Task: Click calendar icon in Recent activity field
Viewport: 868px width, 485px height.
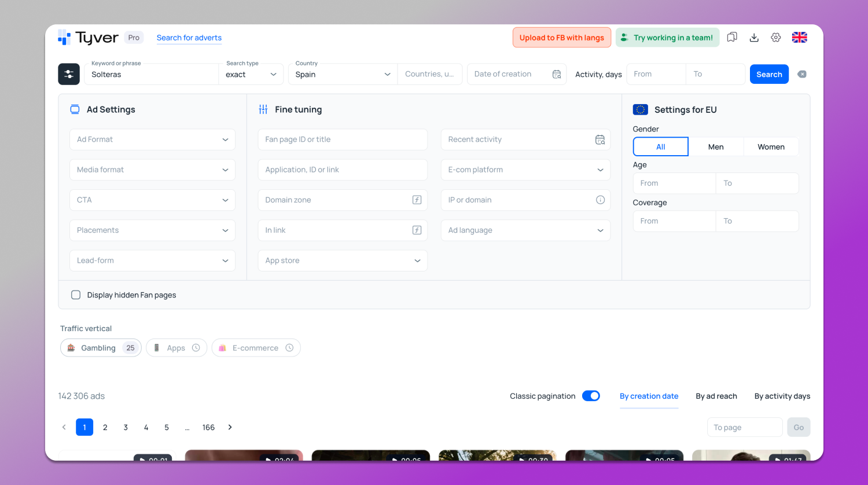Action: tap(600, 139)
